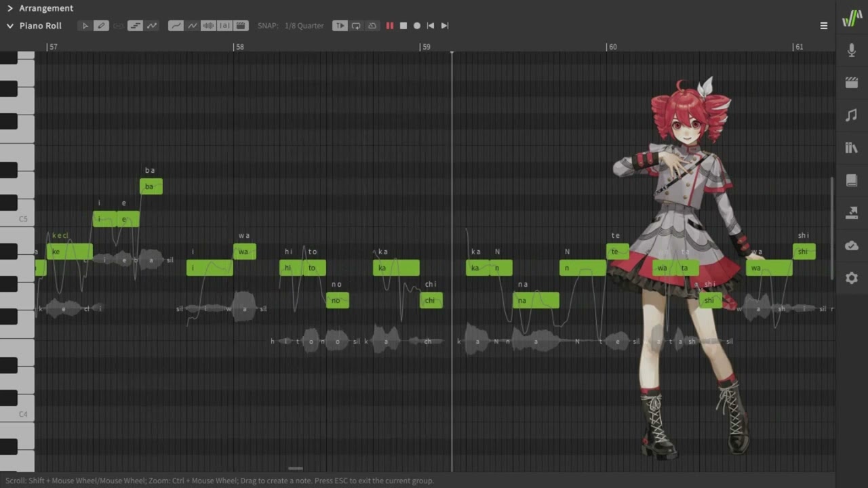Image resolution: width=868 pixels, height=488 pixels.
Task: Click the link notes chain icon
Action: (119, 26)
